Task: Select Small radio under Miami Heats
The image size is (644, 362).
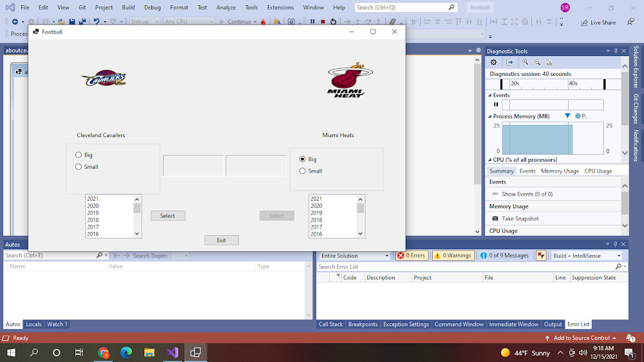Action: click(303, 171)
